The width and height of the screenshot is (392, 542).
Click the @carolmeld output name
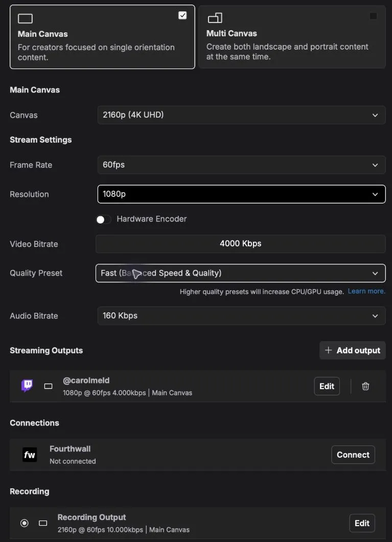coord(86,380)
